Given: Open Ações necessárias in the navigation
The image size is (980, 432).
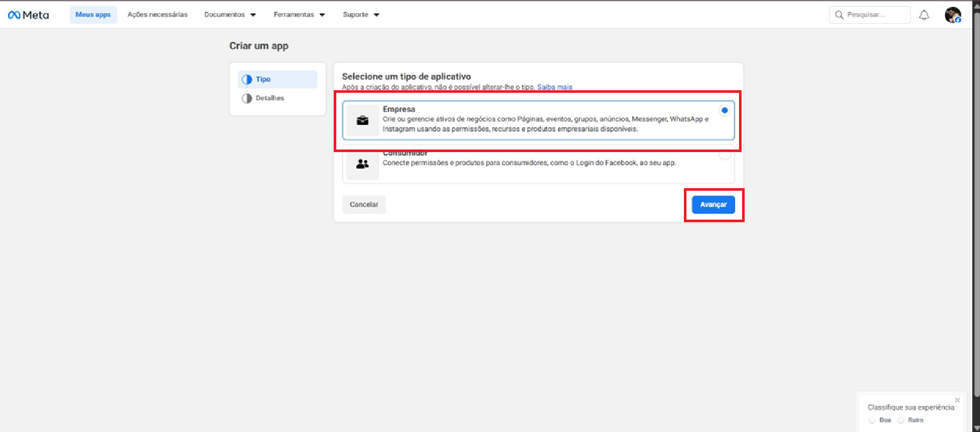Looking at the screenshot, I should click(158, 15).
